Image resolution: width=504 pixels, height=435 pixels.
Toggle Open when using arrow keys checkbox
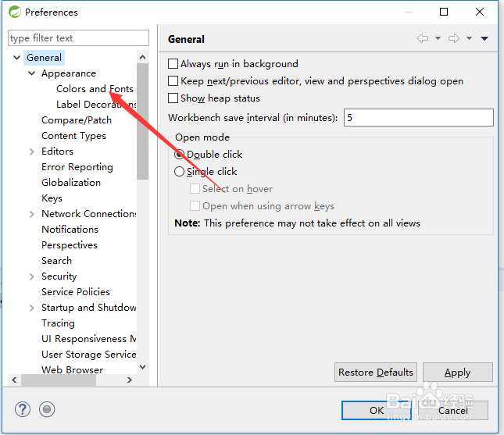click(x=195, y=205)
